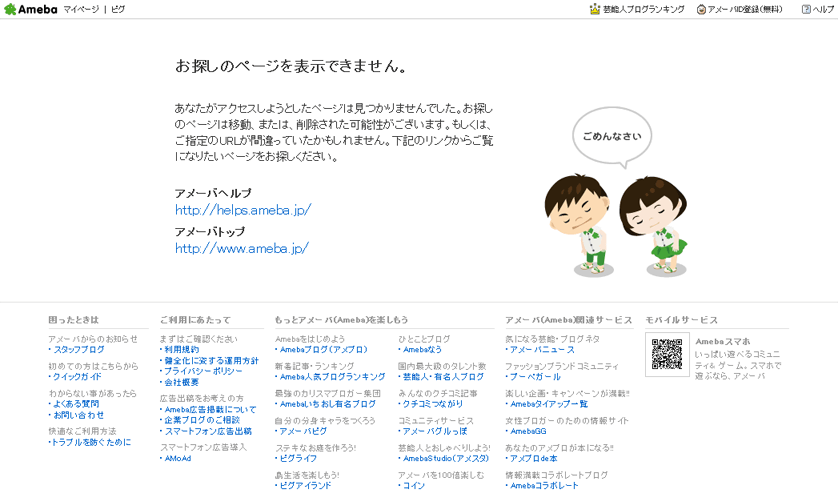Open 芸能人ブログランキング in header

[643, 9]
